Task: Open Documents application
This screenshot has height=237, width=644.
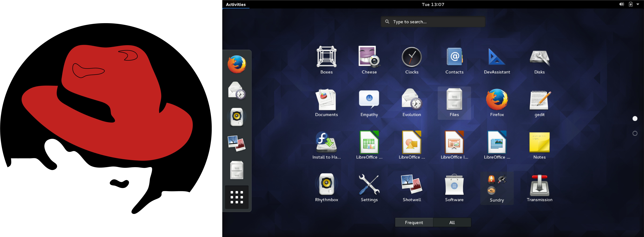Action: 327,103
